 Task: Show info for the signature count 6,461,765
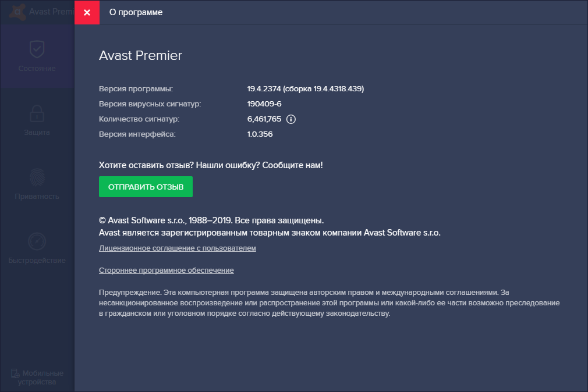pyautogui.click(x=292, y=119)
